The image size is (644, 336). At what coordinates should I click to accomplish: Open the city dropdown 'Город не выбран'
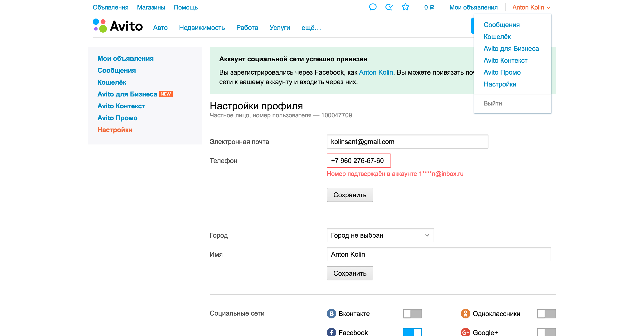[380, 235]
